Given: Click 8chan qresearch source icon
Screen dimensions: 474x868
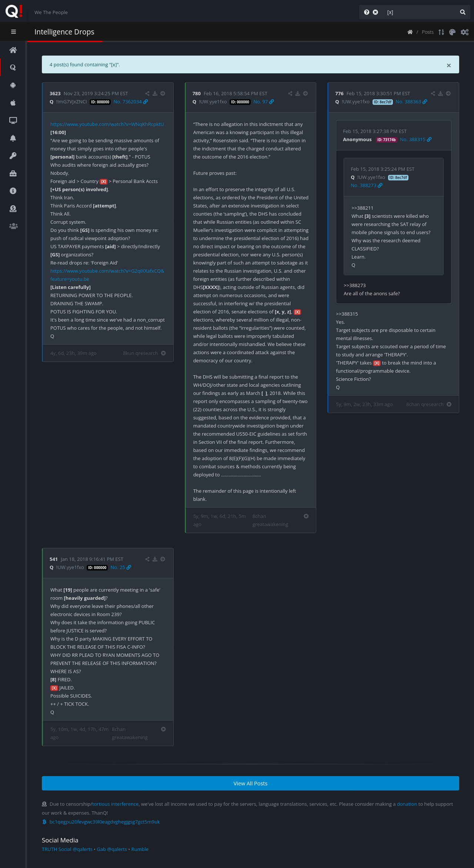Looking at the screenshot, I should [x=449, y=405].
